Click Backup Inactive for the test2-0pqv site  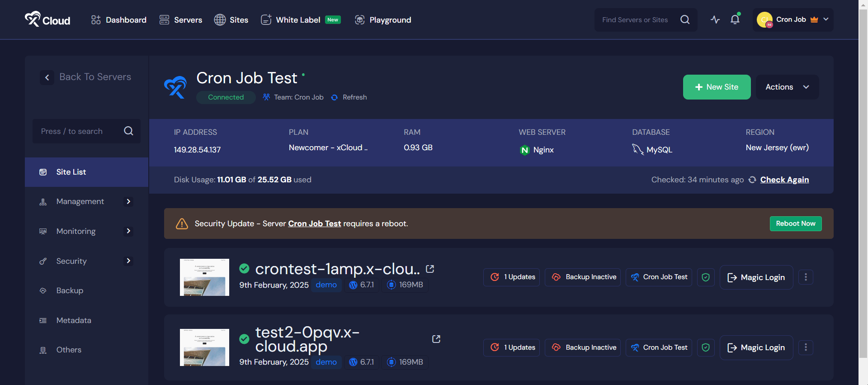583,347
